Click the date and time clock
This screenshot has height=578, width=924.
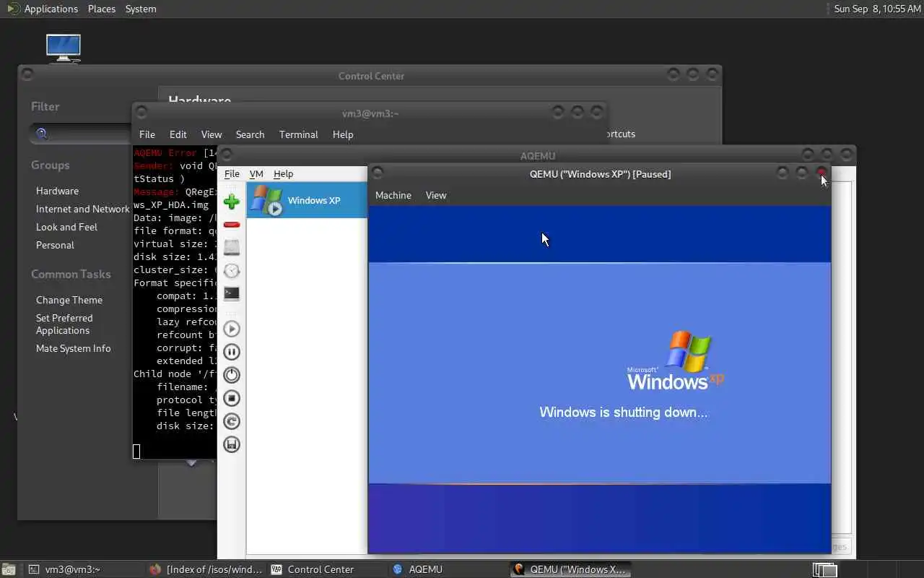(x=877, y=9)
